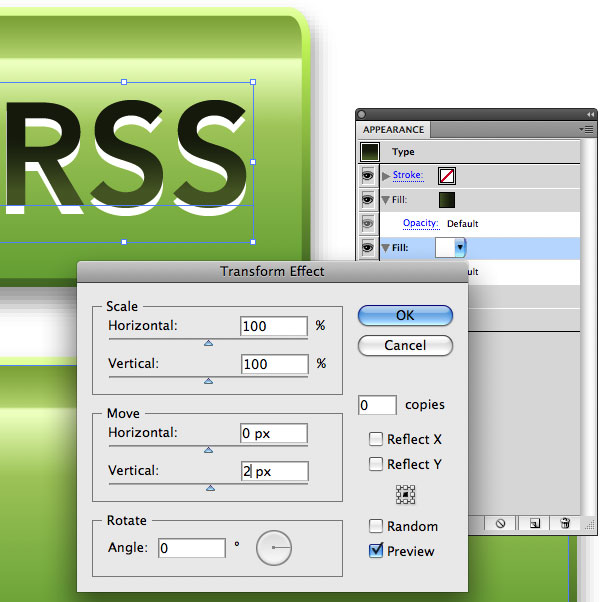This screenshot has width=600, height=602.
Task: Open the Appearance panel flyout menu
Action: 587,130
